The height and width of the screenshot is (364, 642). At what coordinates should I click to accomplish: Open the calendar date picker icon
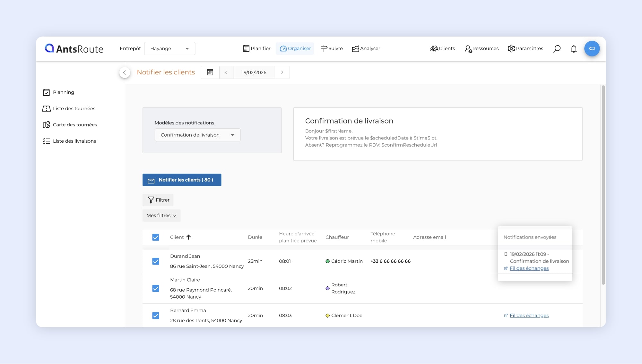coord(210,72)
